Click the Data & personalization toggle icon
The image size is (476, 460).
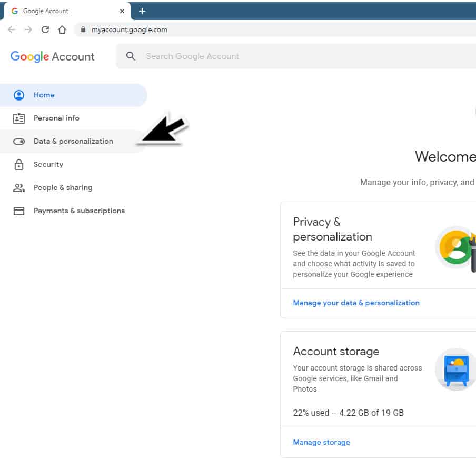coord(19,142)
